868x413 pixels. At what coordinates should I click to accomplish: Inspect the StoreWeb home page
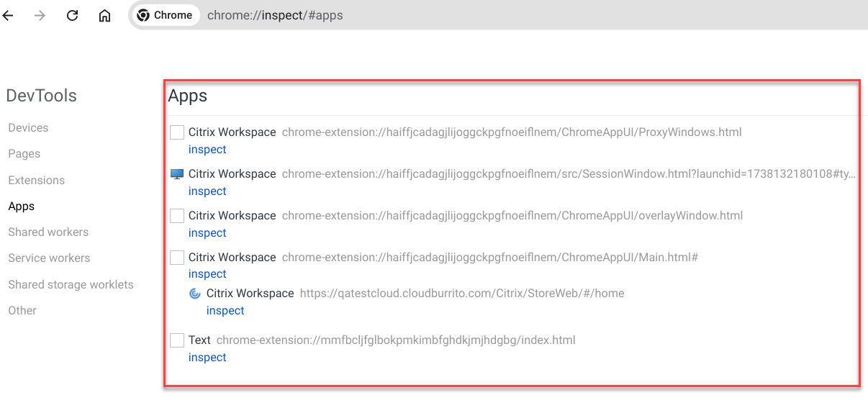pyautogui.click(x=225, y=311)
